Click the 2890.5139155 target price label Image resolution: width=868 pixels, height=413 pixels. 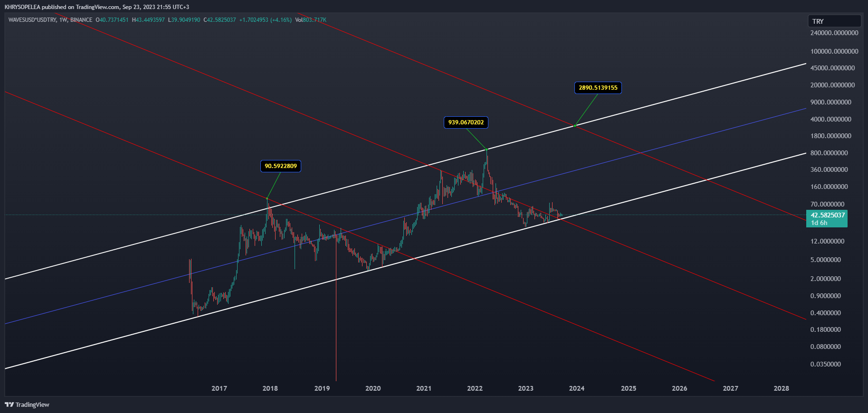(598, 88)
